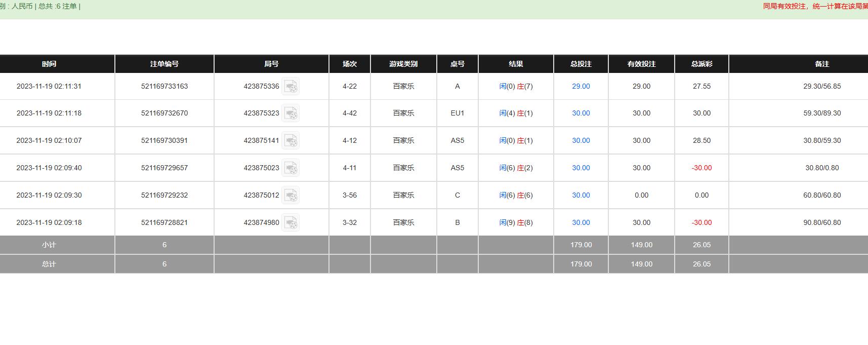Click the 有效投注 column header
868x345 pixels.
(641, 64)
